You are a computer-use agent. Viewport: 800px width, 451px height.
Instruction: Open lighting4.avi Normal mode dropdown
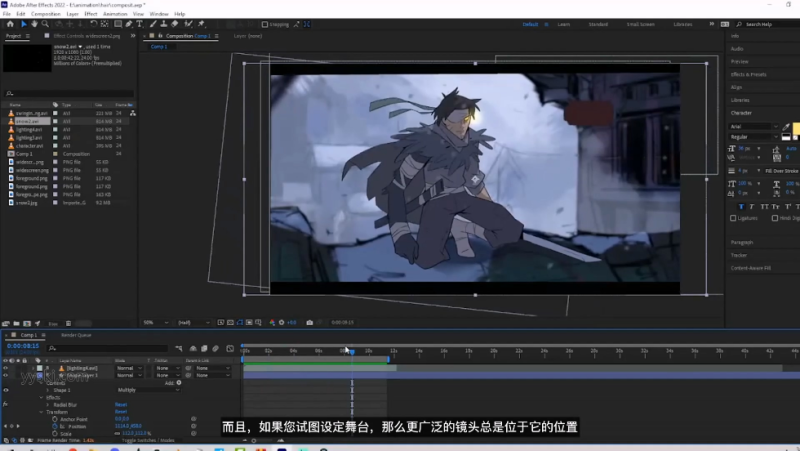(x=129, y=368)
